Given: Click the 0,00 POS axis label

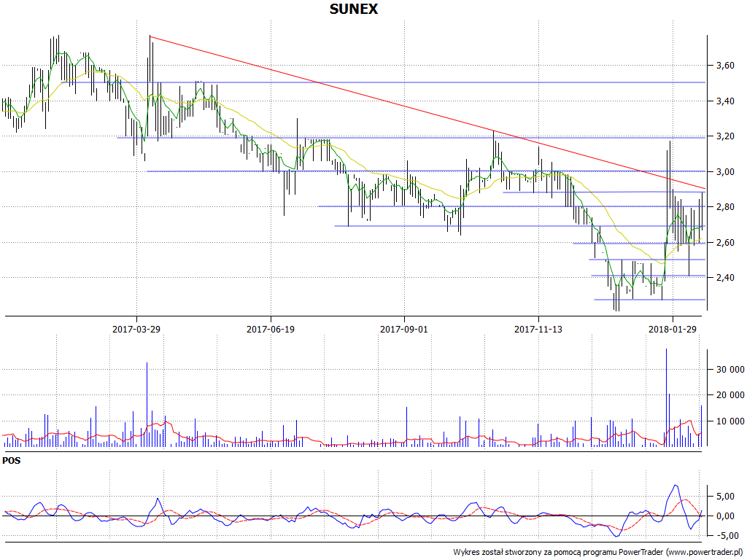Looking at the screenshot, I should click(724, 516).
